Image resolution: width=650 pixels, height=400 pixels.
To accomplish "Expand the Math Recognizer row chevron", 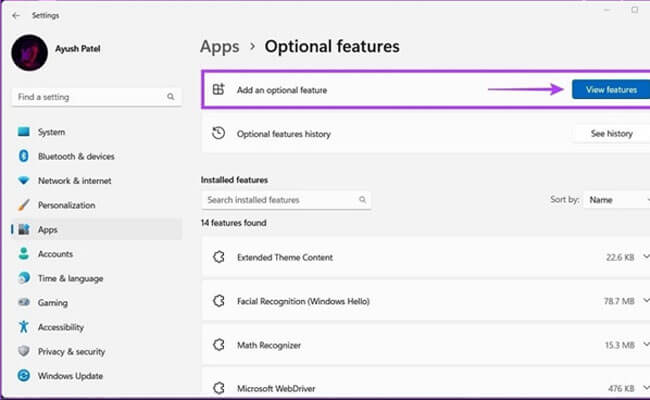I will pos(646,344).
